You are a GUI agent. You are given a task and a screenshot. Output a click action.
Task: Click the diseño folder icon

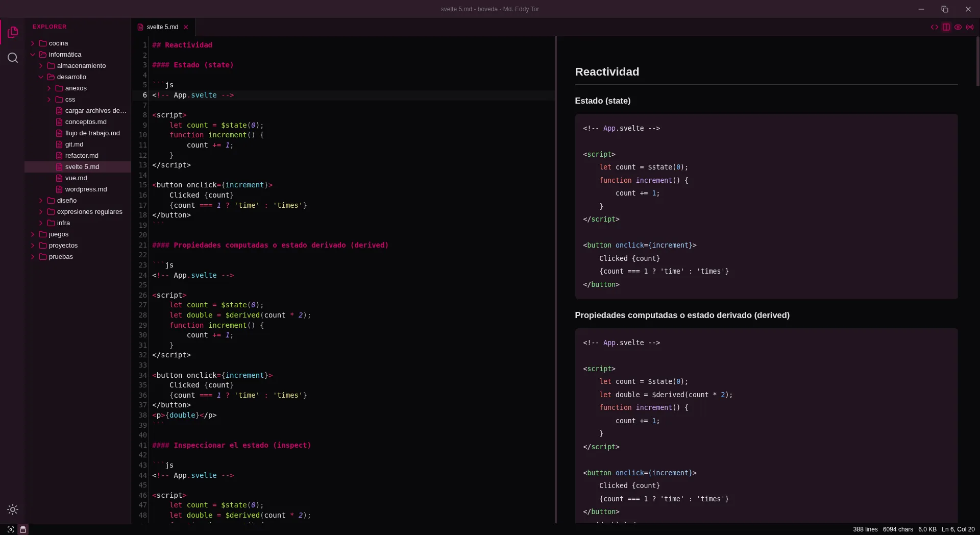click(51, 201)
